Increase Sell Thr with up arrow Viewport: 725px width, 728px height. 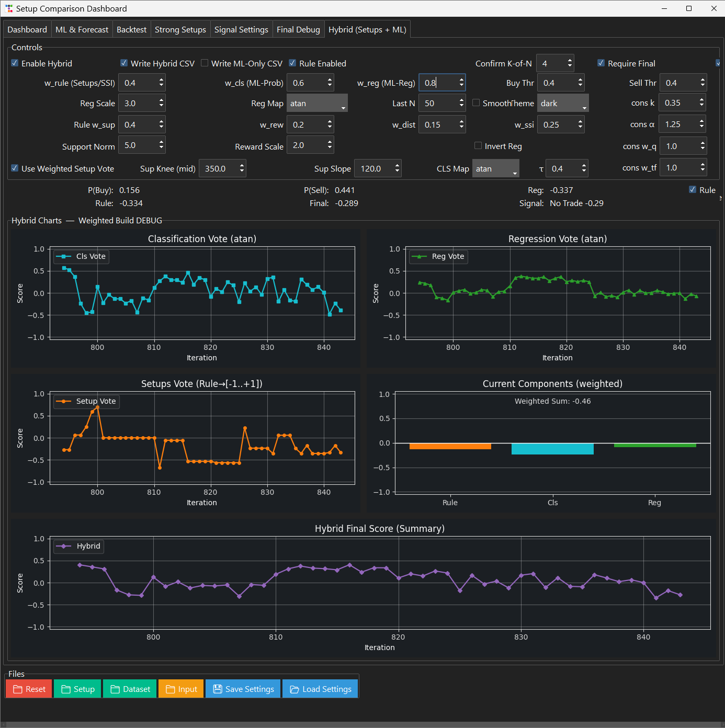click(703, 79)
